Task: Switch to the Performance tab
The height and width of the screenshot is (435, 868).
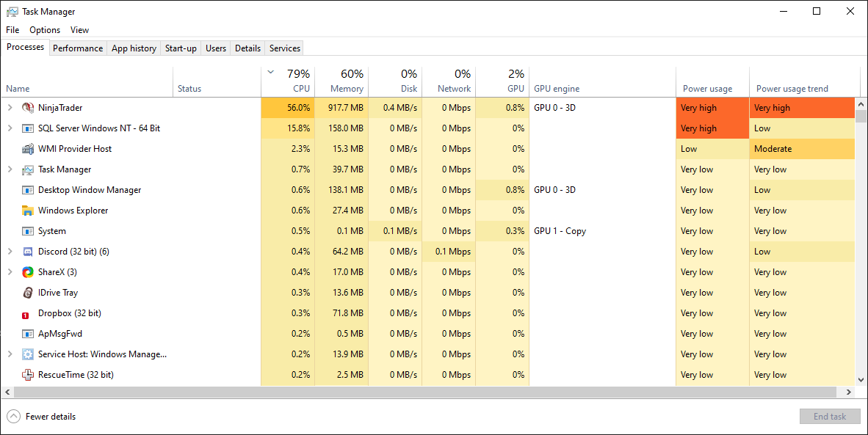Action: 78,48
